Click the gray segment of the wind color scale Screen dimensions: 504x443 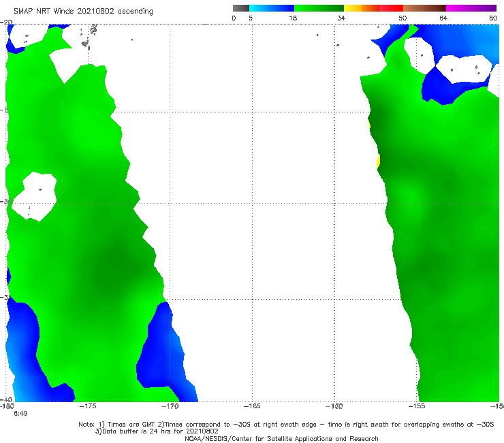click(241, 8)
